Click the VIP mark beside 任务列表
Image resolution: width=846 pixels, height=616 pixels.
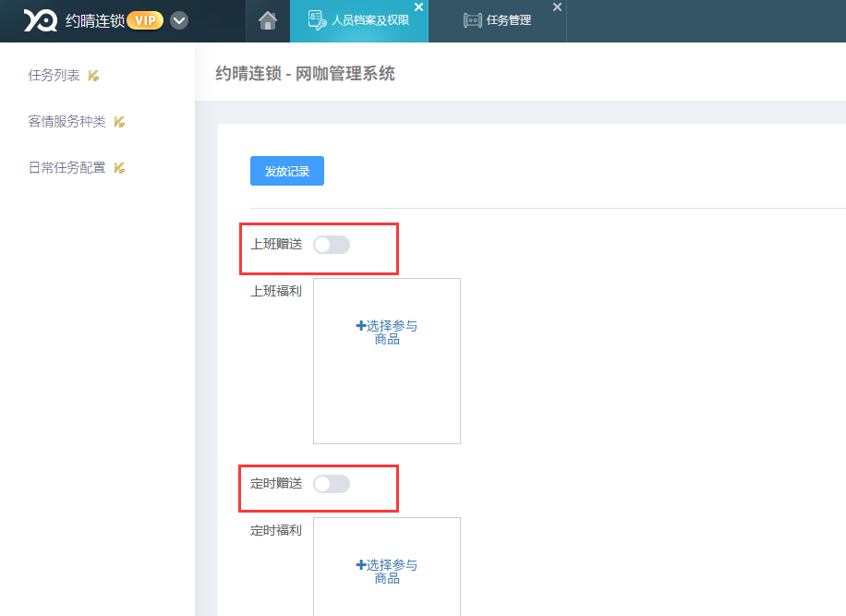93,76
